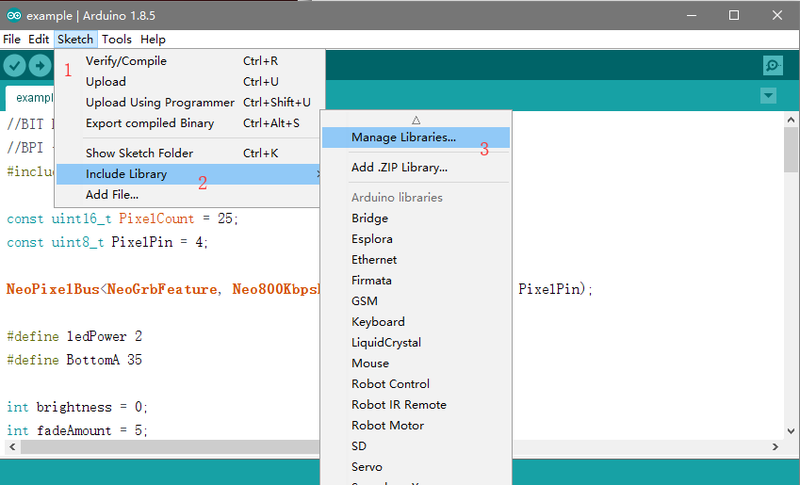The image size is (800, 485).
Task: Select the Add File menu item
Action: (112, 194)
